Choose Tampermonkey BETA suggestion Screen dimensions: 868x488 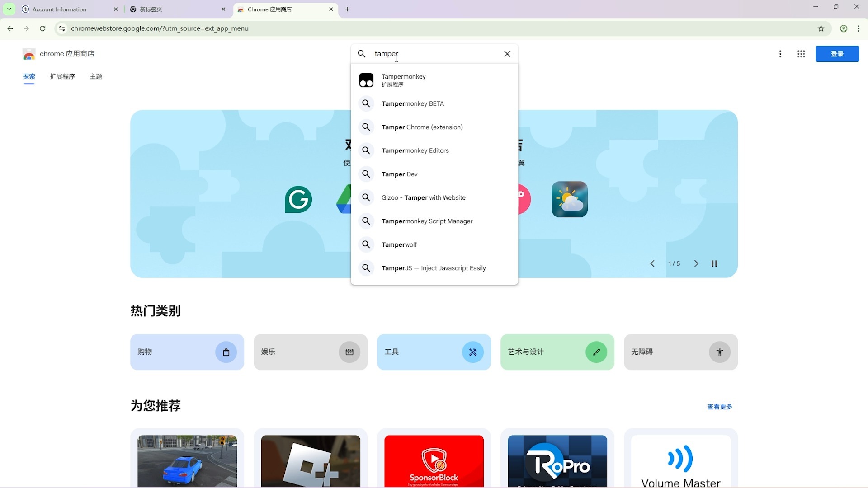click(x=412, y=103)
